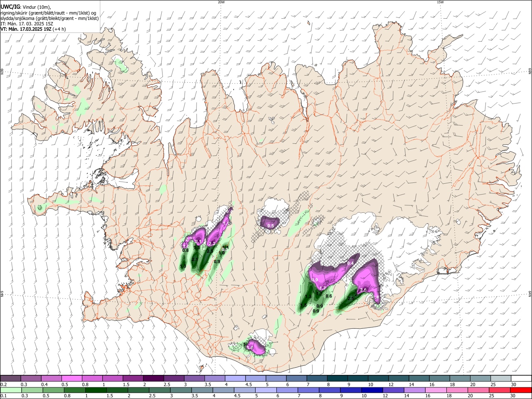Viewport: 532px width, 399px height.
Task: Click the bold 'VT: Mán. 17.03.2025 19Z (+4 h)' line
Action: 33,29
